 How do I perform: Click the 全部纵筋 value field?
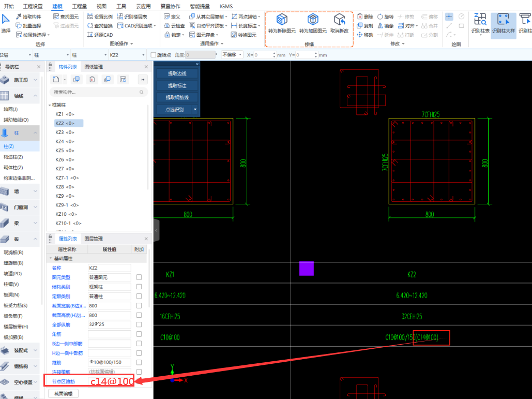[109, 324]
